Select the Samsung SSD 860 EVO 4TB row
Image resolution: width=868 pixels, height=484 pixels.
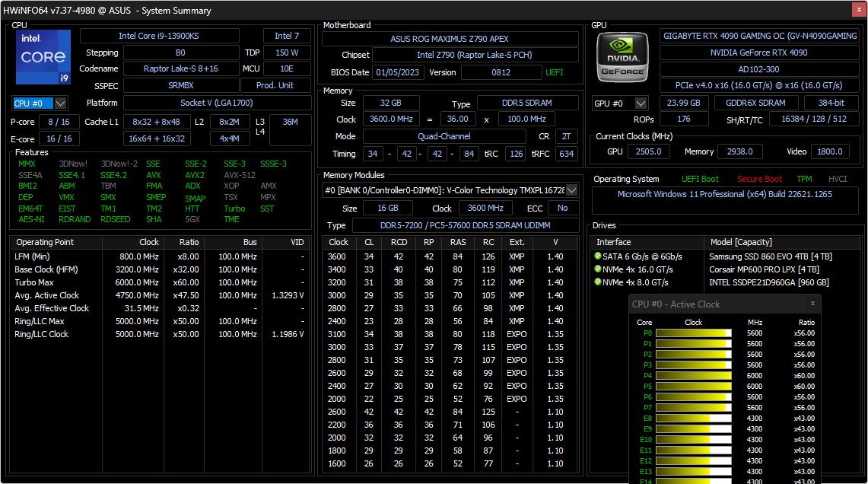click(x=726, y=256)
